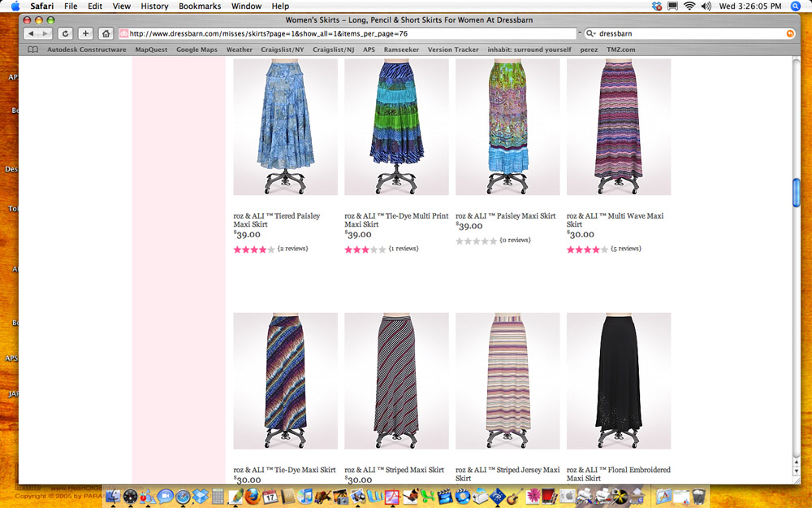Viewport: 812px width, 508px height.
Task: Open the File menu
Action: click(71, 7)
